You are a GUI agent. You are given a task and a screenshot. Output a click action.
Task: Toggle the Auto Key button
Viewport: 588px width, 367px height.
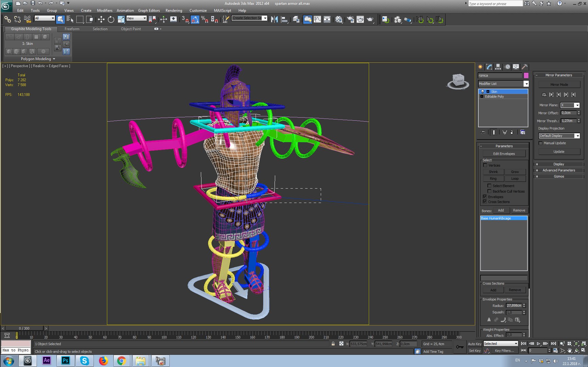pyautogui.click(x=474, y=344)
